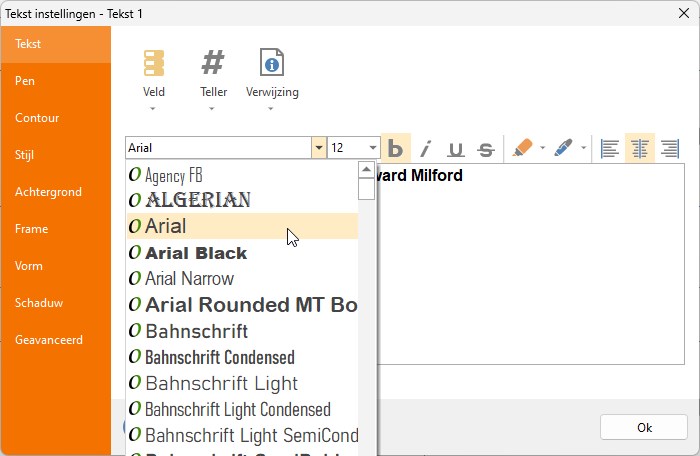The image size is (700, 456).
Task: Insert a Verwijzing reference
Action: [272, 73]
